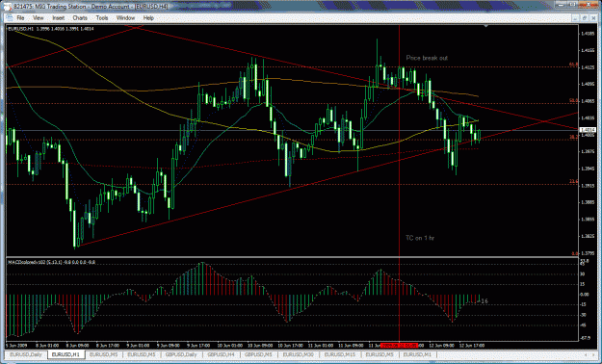This screenshot has width=602, height=364.
Task: Select the 'Price break out' text label
Action: coord(427,58)
